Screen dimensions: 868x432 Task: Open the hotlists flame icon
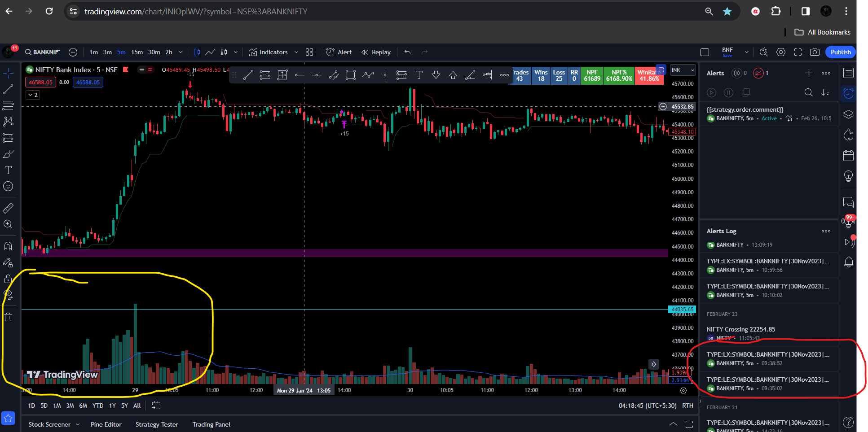[x=848, y=135]
